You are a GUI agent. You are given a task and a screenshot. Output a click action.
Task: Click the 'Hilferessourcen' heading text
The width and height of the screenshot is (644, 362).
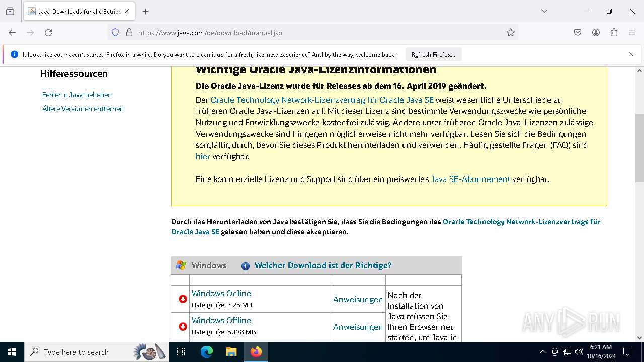tap(74, 74)
